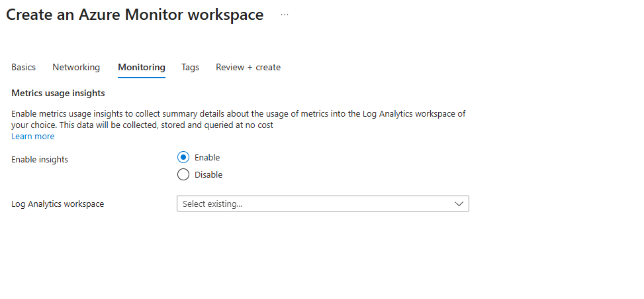Select the Enable radio button circle

coord(183,158)
